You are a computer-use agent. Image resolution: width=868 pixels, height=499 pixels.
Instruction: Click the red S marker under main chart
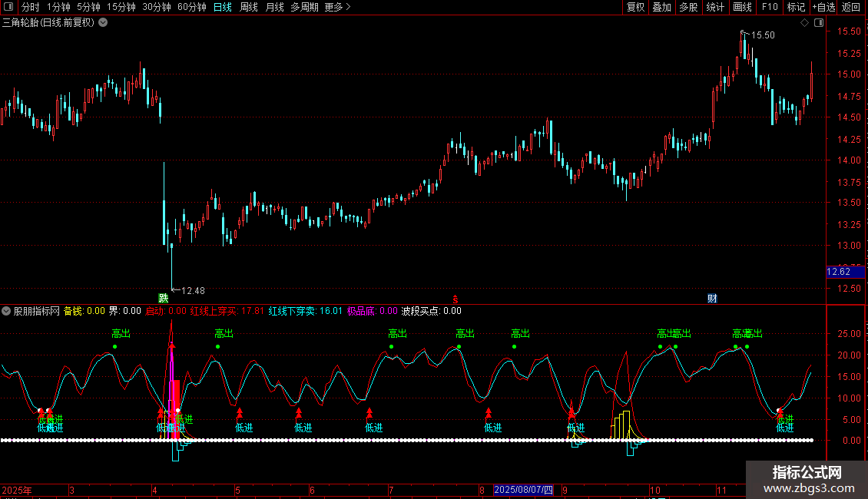coord(456,299)
